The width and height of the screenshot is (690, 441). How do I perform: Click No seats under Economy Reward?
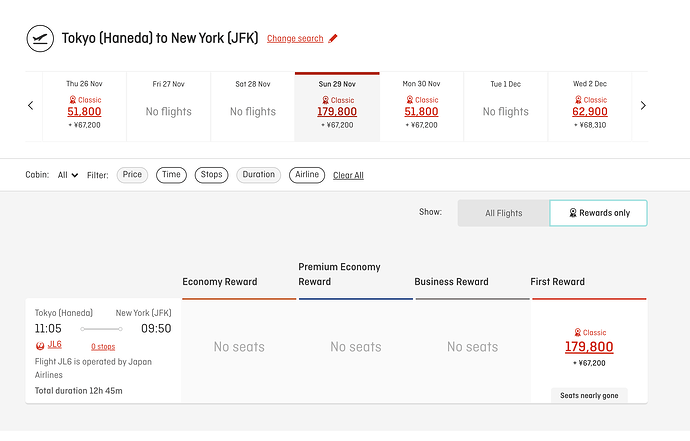[x=239, y=347]
